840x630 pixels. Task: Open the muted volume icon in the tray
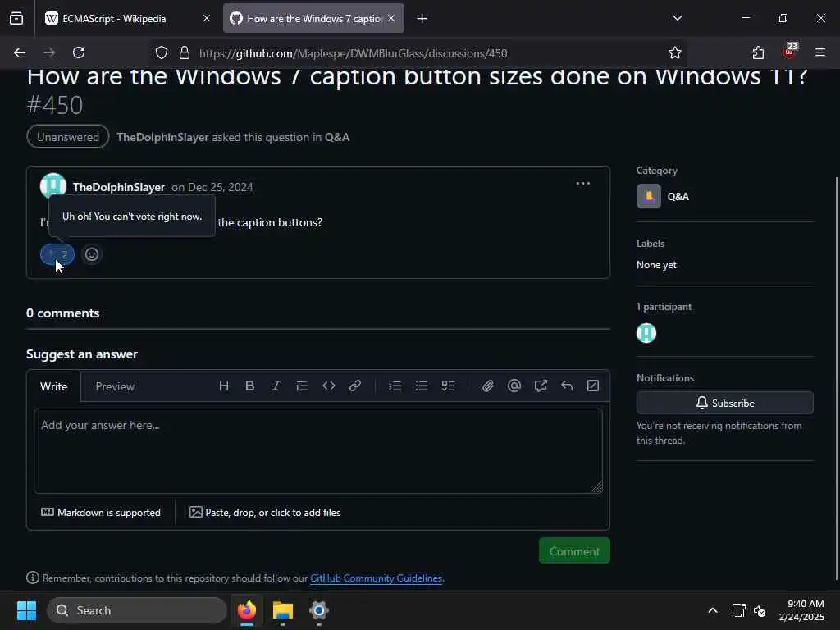(x=760, y=610)
